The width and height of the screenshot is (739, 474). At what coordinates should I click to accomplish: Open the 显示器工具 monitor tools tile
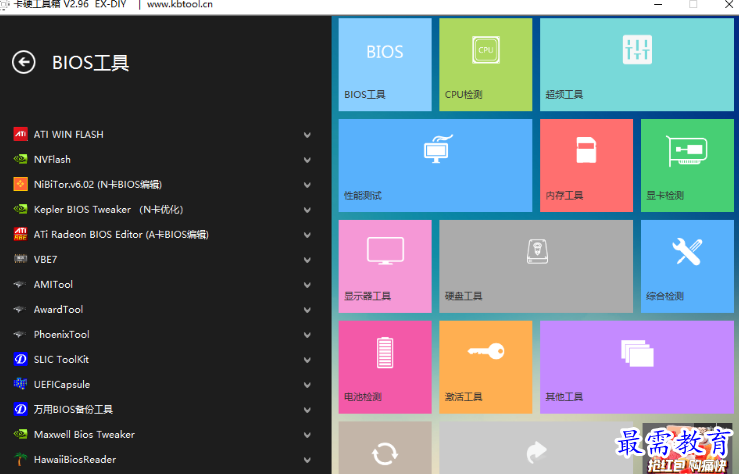click(x=385, y=266)
